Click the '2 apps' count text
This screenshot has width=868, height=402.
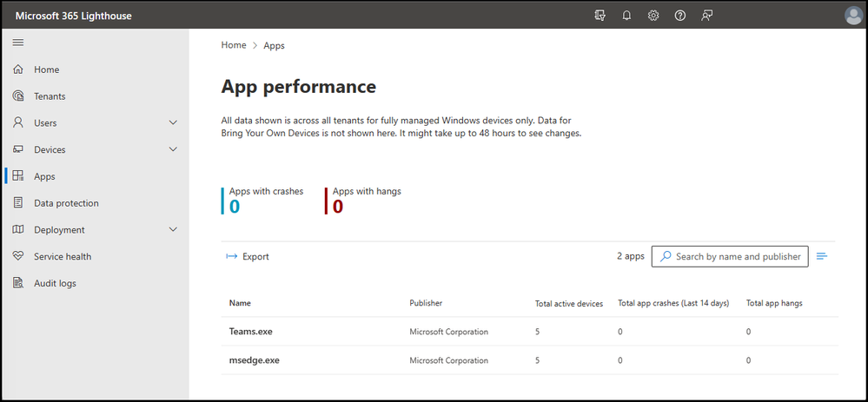631,257
